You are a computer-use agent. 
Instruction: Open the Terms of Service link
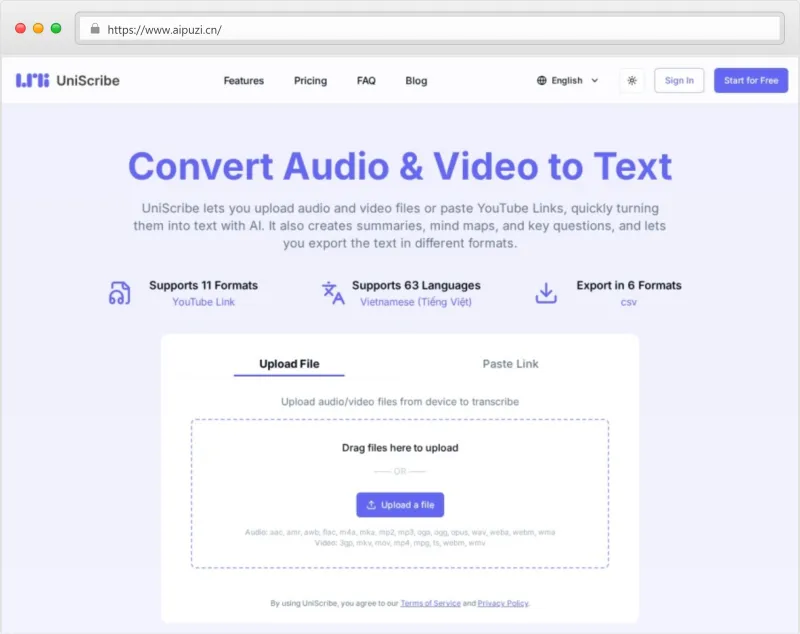click(x=430, y=603)
